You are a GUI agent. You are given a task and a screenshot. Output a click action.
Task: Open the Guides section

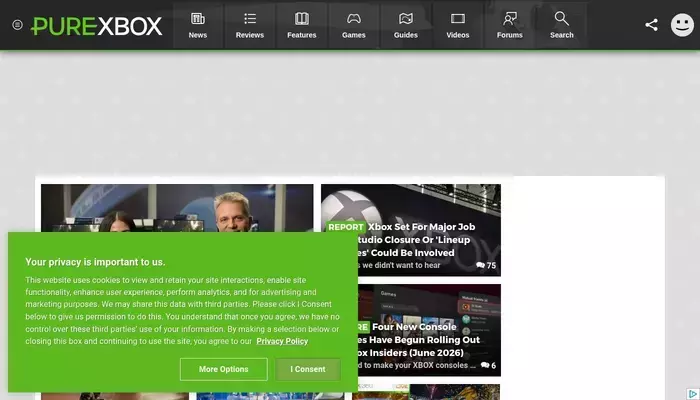pyautogui.click(x=406, y=25)
